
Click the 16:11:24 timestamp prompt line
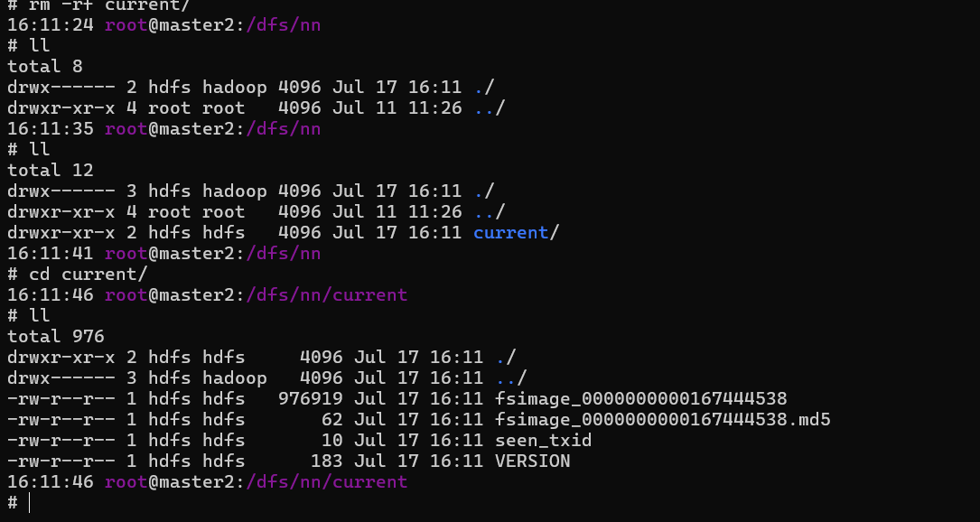[x=163, y=25]
